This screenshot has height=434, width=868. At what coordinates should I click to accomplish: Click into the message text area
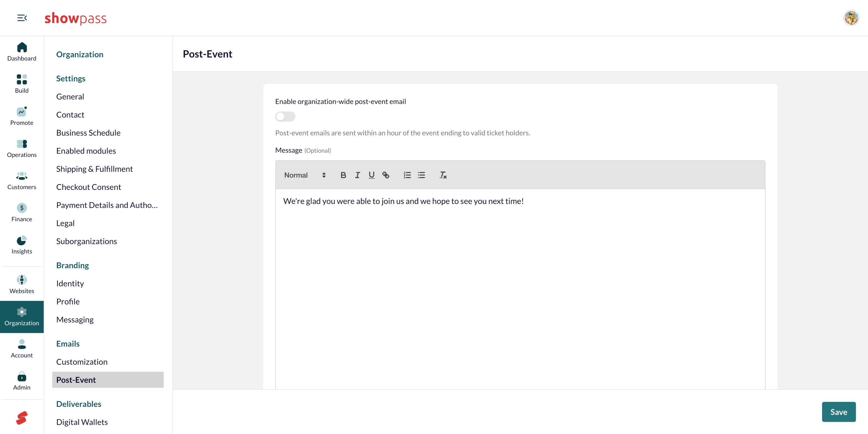[520, 289]
